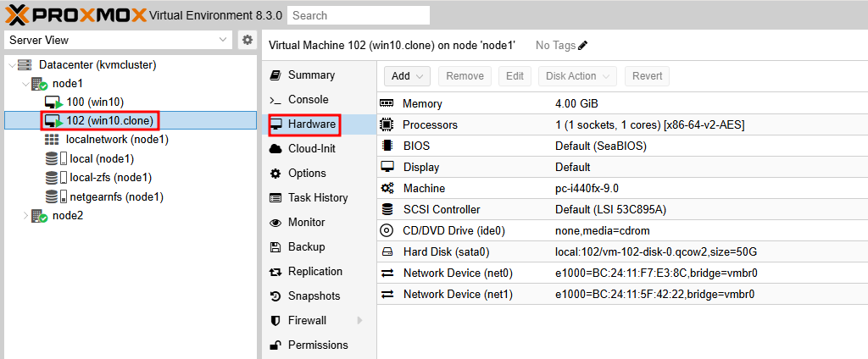The width and height of the screenshot is (868, 359).
Task: Click the BIOS chip icon
Action: [x=387, y=146]
